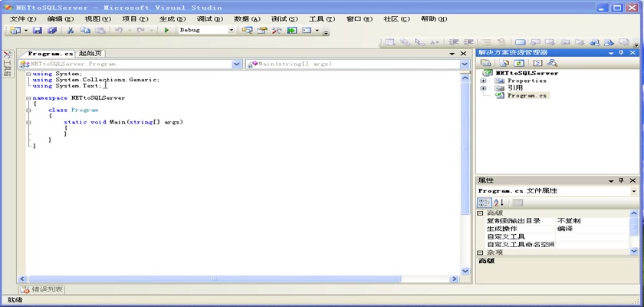The width and height of the screenshot is (644, 307).
Task: Open the 编辑(E) menu
Action: click(61, 19)
